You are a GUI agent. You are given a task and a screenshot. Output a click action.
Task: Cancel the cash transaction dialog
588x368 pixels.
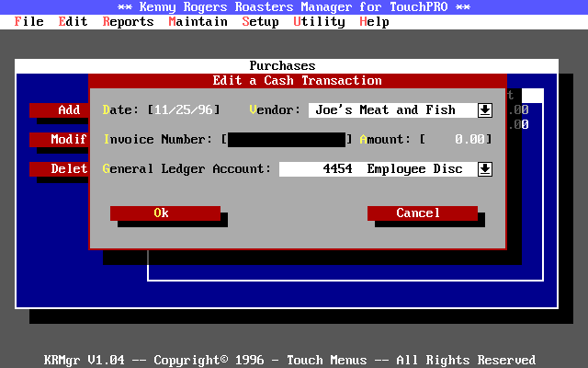coord(423,213)
